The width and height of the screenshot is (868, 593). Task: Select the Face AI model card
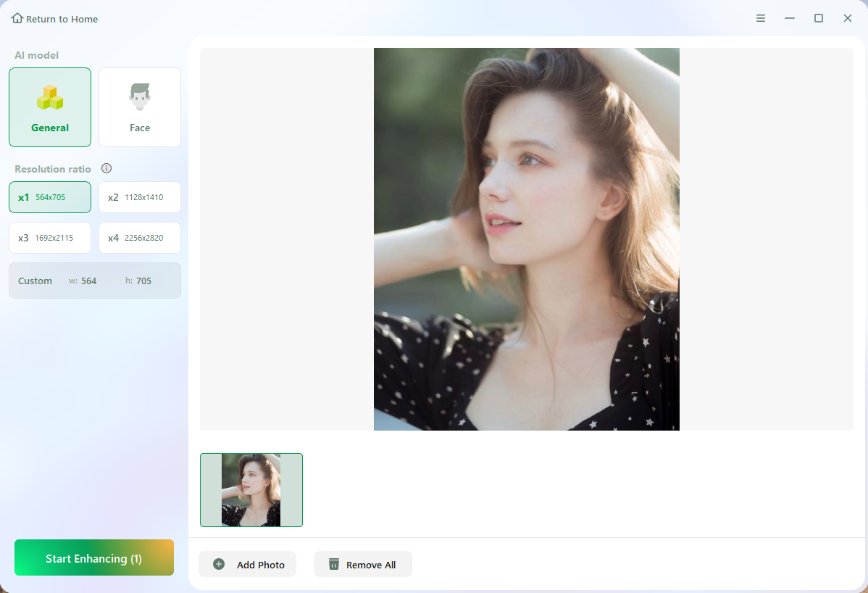point(140,107)
